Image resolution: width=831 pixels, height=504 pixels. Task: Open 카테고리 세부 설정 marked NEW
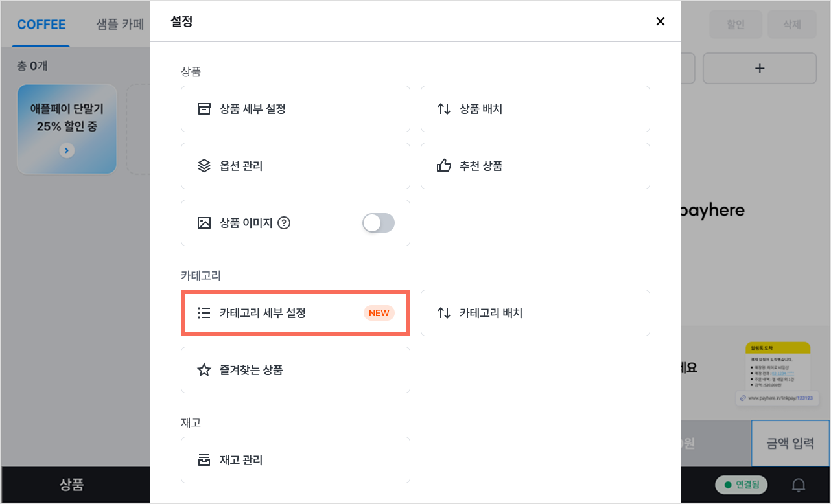coord(296,313)
